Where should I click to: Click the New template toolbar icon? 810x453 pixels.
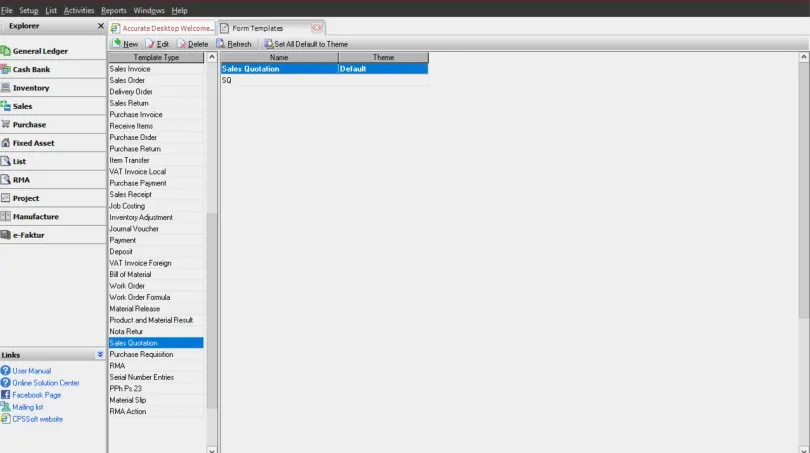117,44
